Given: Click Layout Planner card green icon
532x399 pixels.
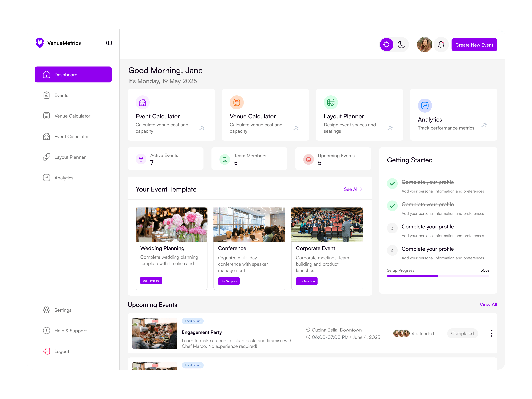Looking at the screenshot, I should (331, 102).
